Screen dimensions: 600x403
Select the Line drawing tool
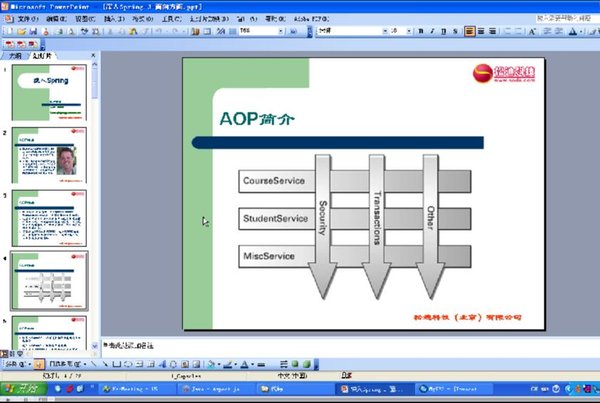[94, 364]
